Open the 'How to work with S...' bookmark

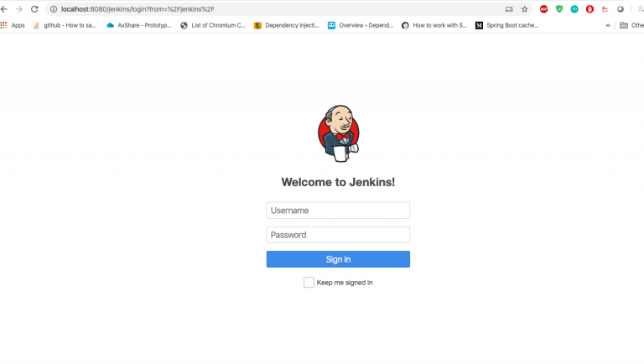coord(434,25)
